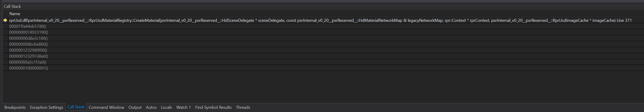Viewport: 644px width, 112px height.
Task: Click the Name column header
Action: pos(15,14)
